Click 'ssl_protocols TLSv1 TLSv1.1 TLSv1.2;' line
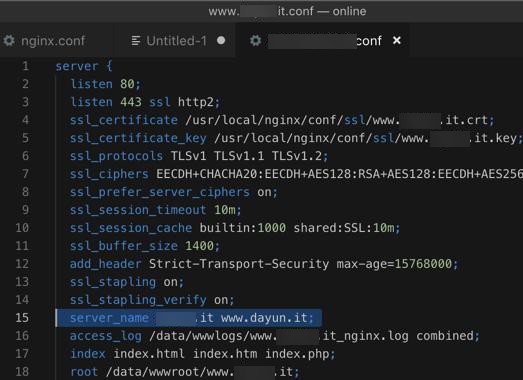Viewport: 523px width, 380px height. [199, 156]
